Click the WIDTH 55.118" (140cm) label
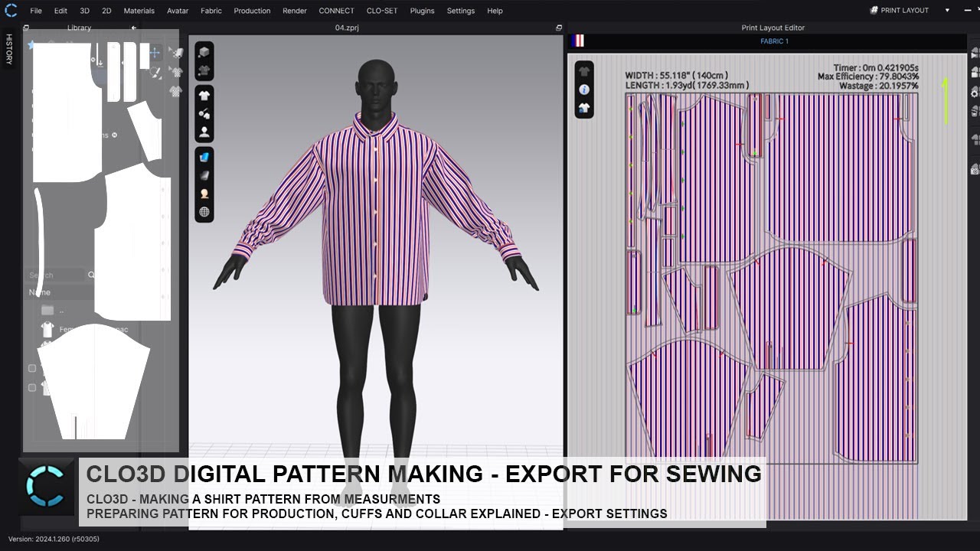This screenshot has width=980, height=551. click(676, 76)
